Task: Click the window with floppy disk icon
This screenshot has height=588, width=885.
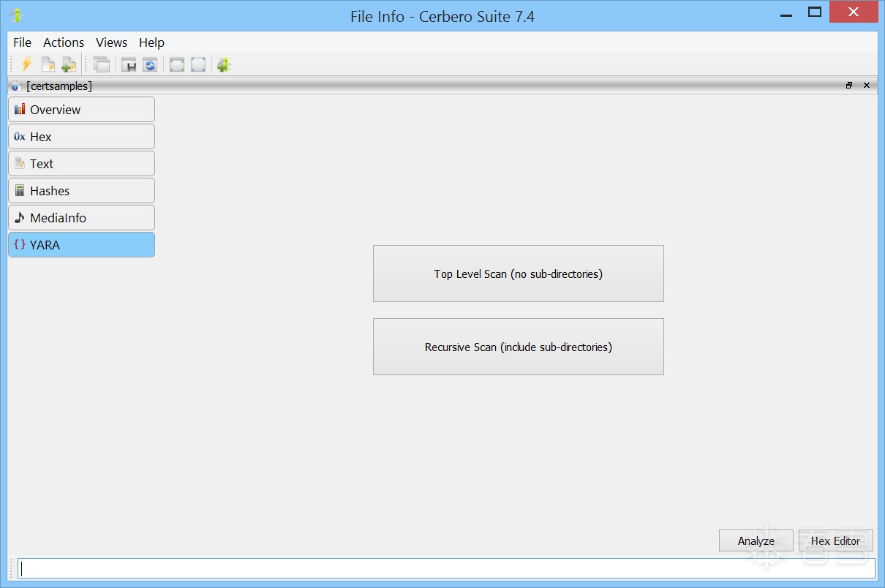Action: [x=129, y=64]
